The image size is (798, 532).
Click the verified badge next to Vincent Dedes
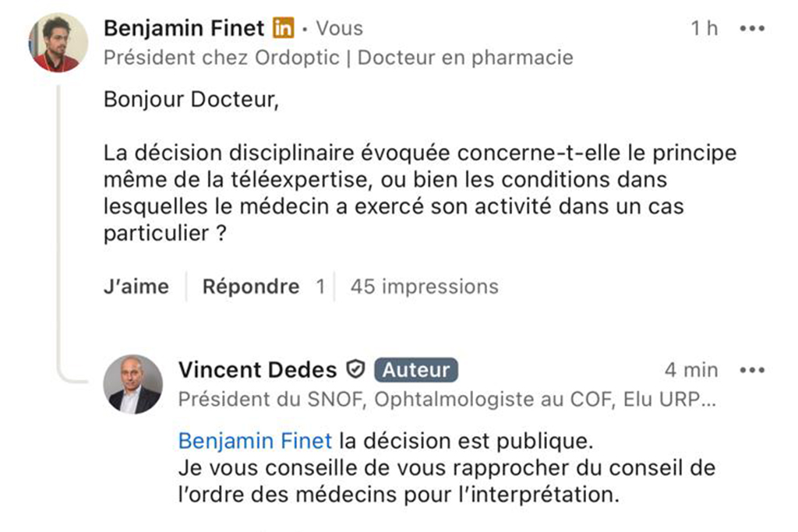(x=355, y=369)
